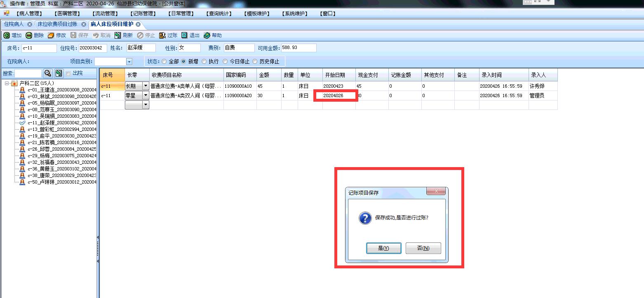The height and width of the screenshot is (298, 644).
Task: Click the question mark icon in dialog
Action: point(365,218)
